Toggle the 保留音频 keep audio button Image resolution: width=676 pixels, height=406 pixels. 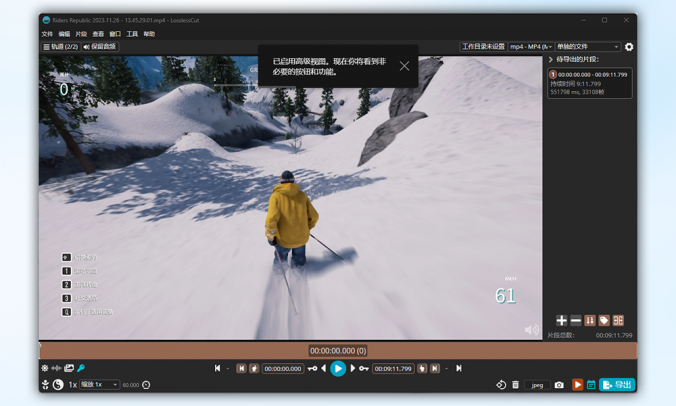pyautogui.click(x=100, y=47)
